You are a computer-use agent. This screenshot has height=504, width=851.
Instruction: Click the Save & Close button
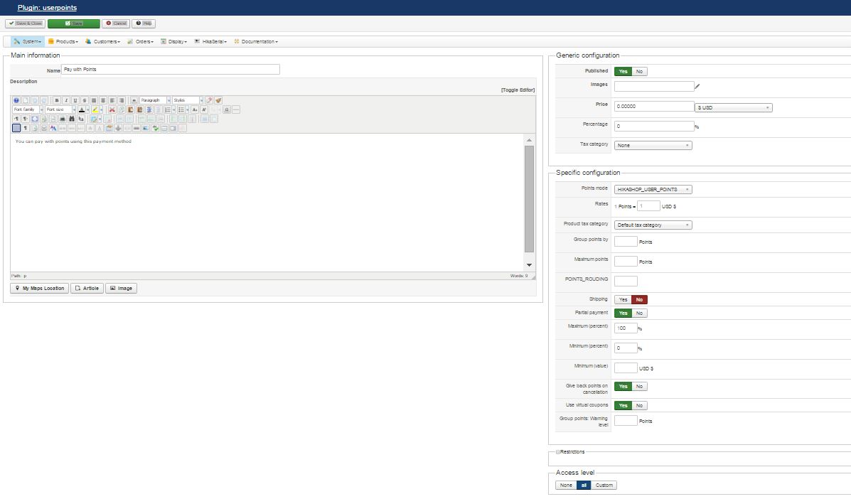[x=26, y=23]
